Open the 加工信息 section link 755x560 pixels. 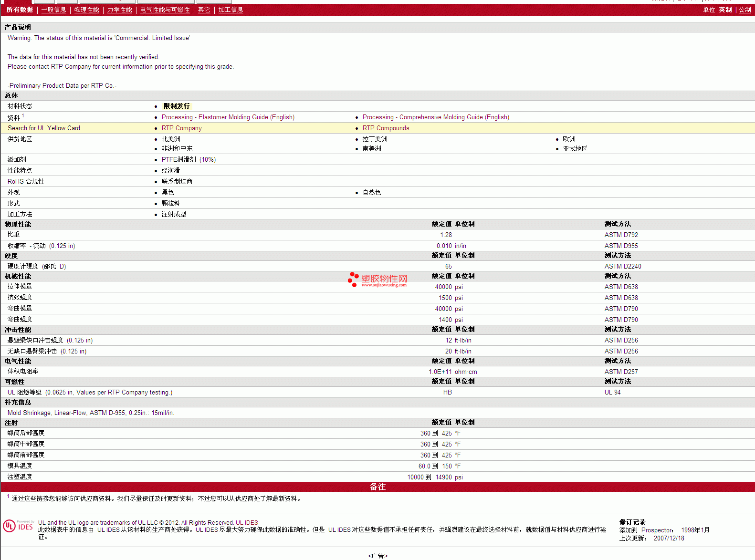point(231,10)
